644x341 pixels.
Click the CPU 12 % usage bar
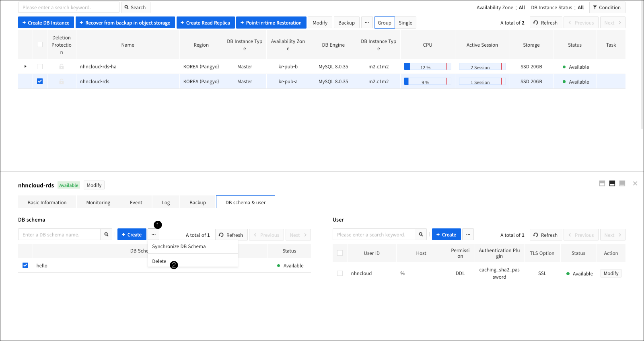click(x=428, y=67)
